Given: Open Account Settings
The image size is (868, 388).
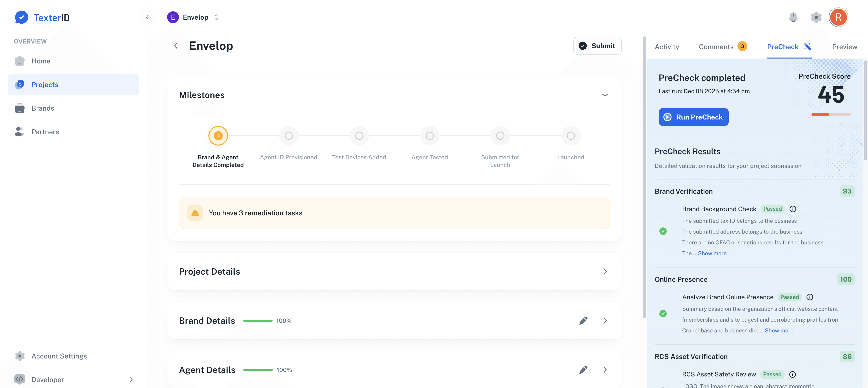Looking at the screenshot, I should coord(59,356).
